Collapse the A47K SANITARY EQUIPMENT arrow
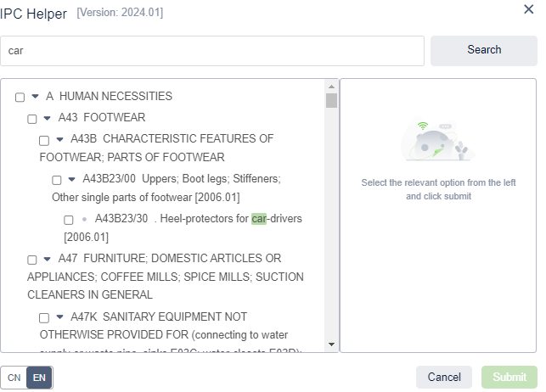 click(x=59, y=317)
